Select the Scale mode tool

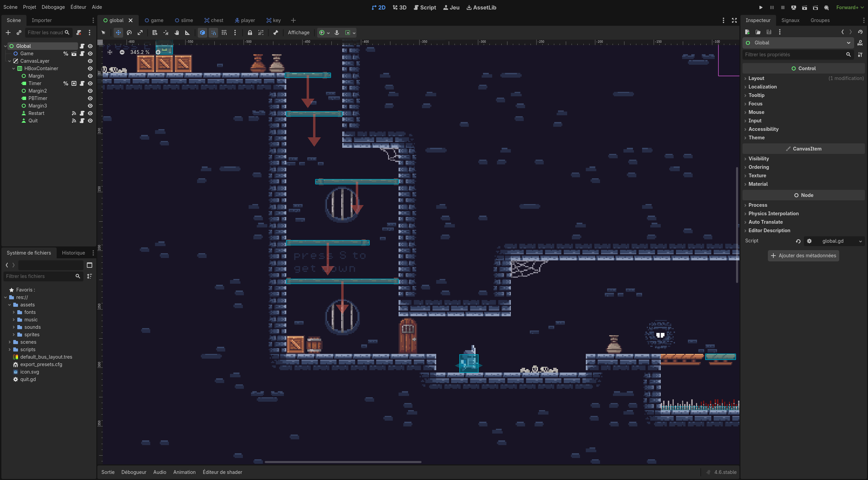(140, 33)
